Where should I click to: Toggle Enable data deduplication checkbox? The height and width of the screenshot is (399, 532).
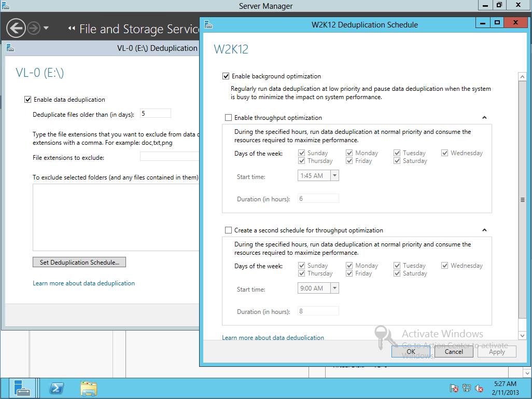[28, 100]
